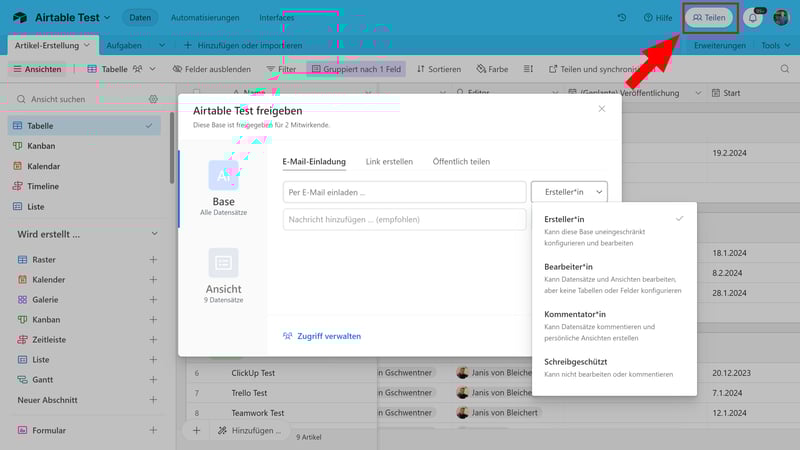Open Gruppiert nach 1 Feld button

[356, 69]
